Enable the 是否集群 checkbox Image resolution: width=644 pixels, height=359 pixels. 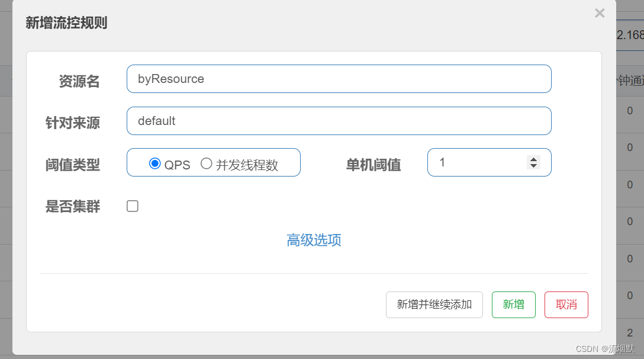132,206
